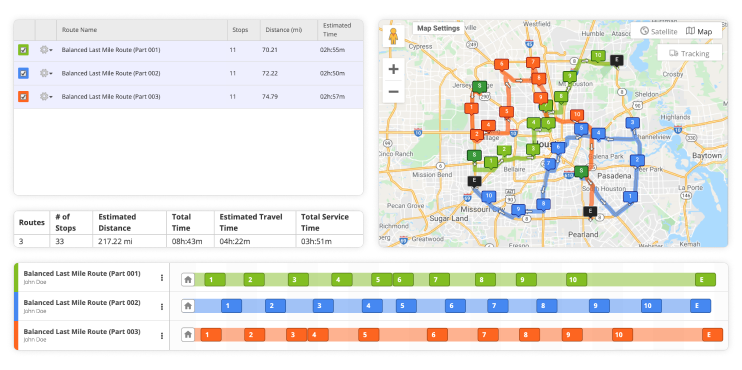Switch map to Map view
The image size is (742, 370).
(699, 31)
